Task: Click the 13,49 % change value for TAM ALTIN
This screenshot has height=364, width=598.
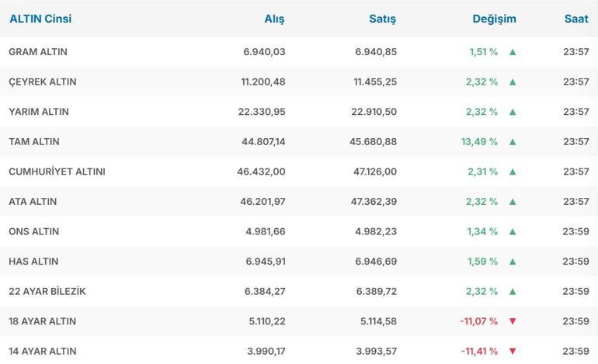Action: (479, 142)
